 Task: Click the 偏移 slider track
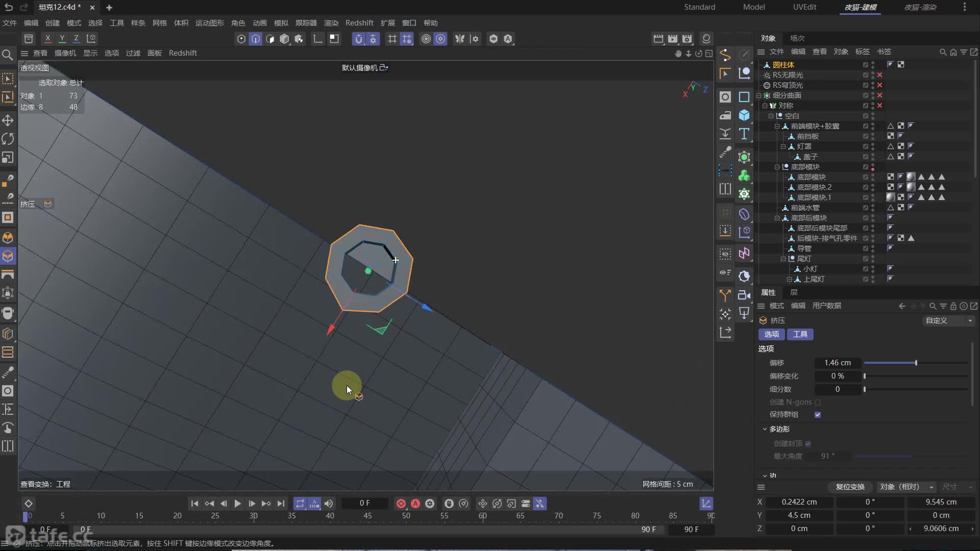coord(916,363)
